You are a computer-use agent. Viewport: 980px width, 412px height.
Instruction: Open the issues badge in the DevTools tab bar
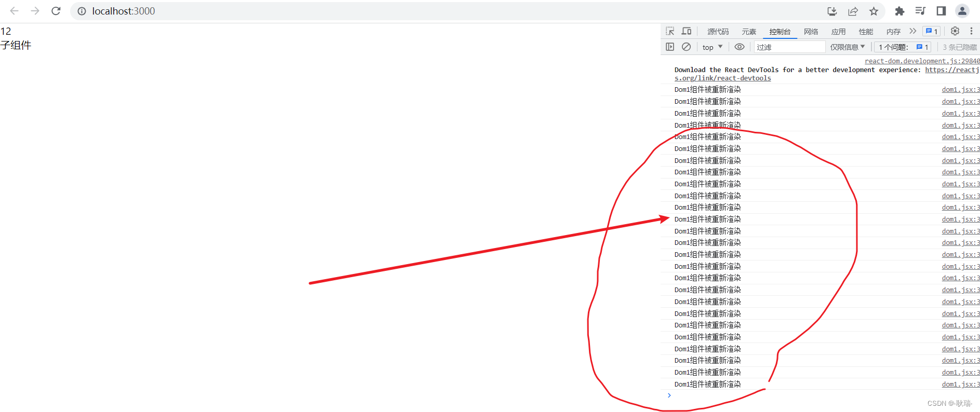point(932,31)
